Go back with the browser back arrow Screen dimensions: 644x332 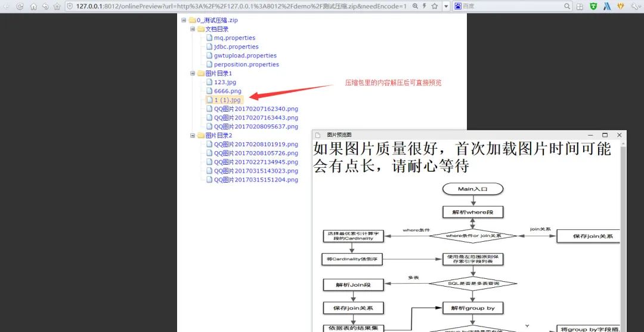tap(7, 6)
